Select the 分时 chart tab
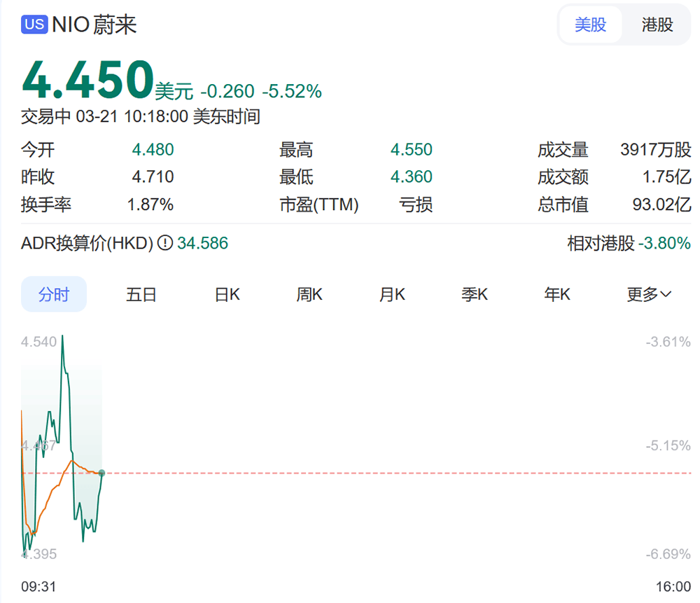The width and height of the screenshot is (700, 603). point(54,294)
